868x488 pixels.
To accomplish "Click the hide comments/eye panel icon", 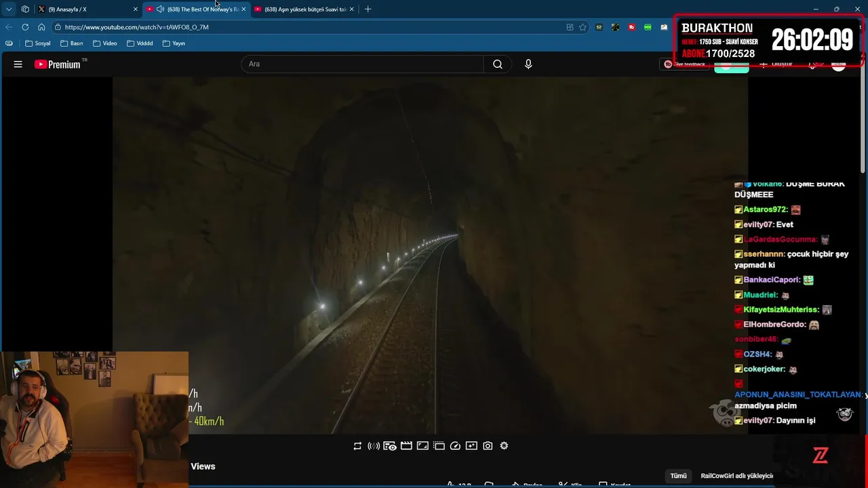I will pyautogui.click(x=390, y=446).
